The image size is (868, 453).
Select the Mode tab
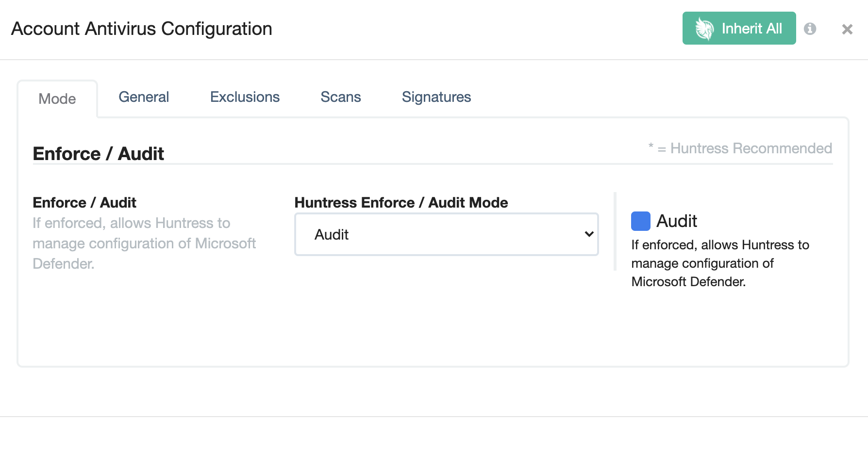pos(57,99)
